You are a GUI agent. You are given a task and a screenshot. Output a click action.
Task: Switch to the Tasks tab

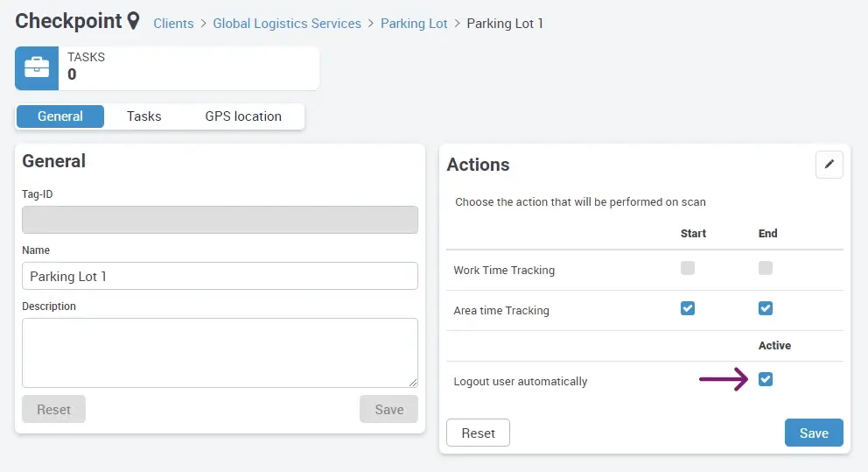143,116
